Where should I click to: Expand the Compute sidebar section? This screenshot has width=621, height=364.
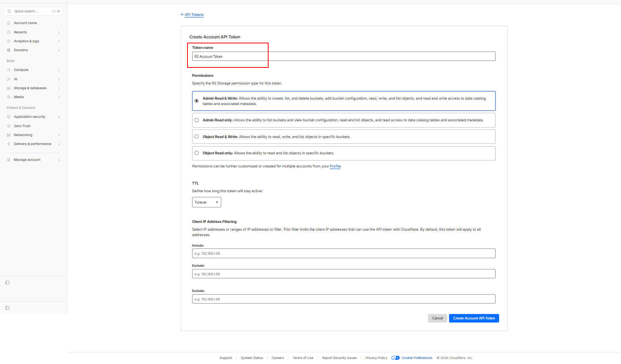click(59, 70)
